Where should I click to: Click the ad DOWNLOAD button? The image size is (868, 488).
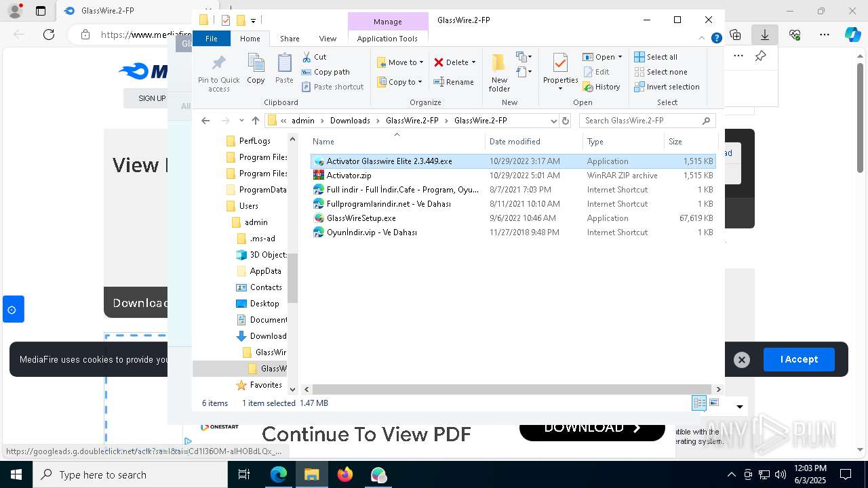pyautogui.click(x=592, y=429)
